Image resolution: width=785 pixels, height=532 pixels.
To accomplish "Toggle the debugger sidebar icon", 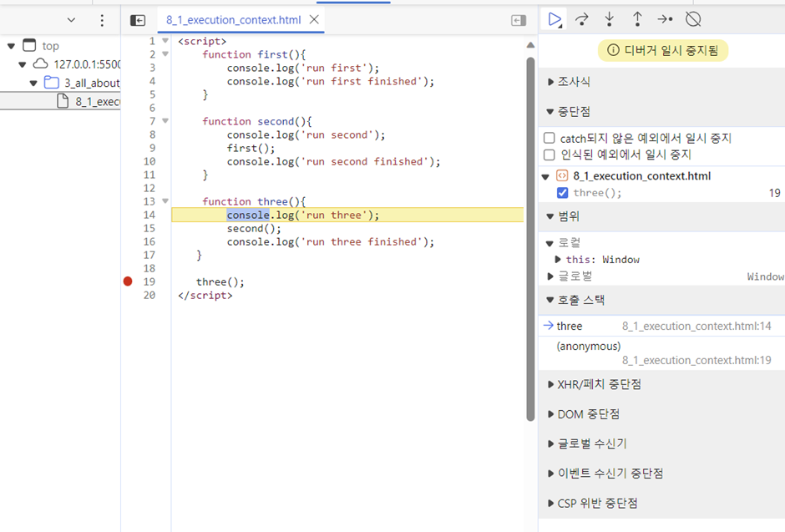I will (519, 20).
